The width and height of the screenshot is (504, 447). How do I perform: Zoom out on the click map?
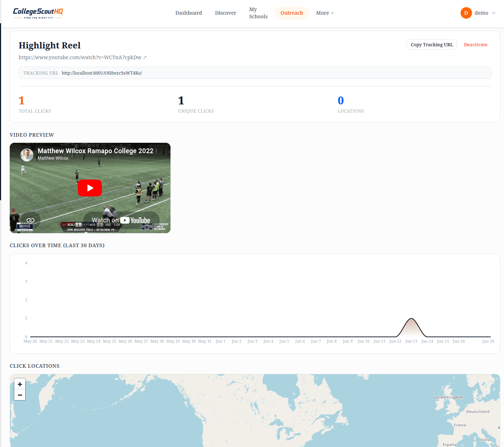(x=20, y=395)
